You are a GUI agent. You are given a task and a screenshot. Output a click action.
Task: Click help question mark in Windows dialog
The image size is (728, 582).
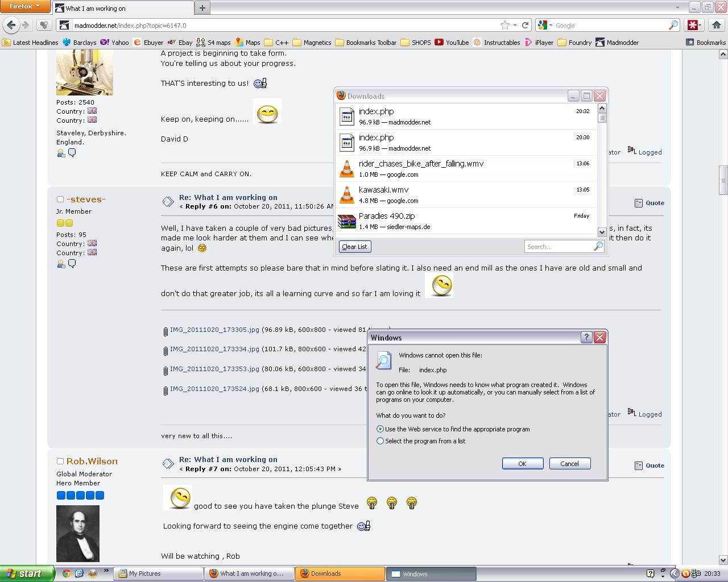pos(586,337)
